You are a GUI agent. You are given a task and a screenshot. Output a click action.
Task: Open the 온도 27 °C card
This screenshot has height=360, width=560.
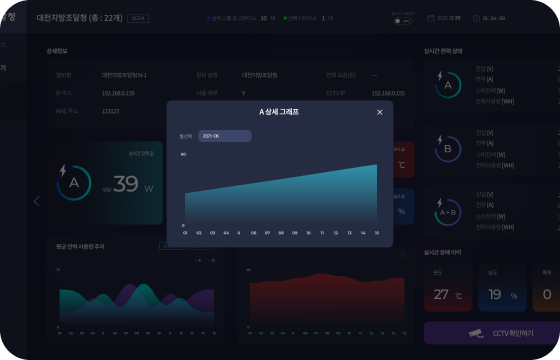click(x=448, y=288)
